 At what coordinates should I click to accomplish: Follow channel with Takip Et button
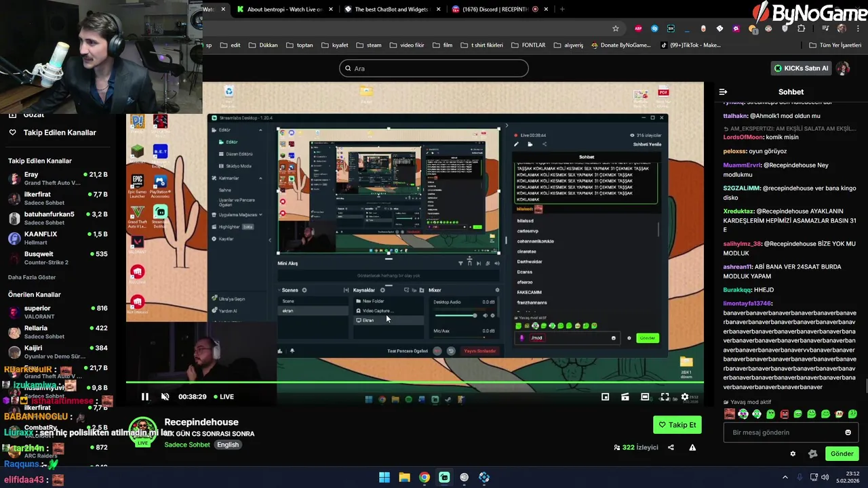[677, 425]
